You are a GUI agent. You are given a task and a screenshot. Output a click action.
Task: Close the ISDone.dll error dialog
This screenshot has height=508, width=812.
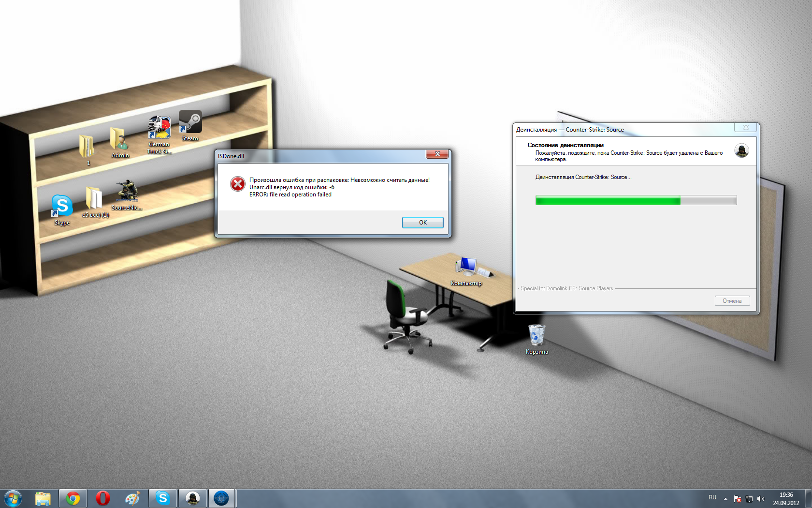pos(437,154)
